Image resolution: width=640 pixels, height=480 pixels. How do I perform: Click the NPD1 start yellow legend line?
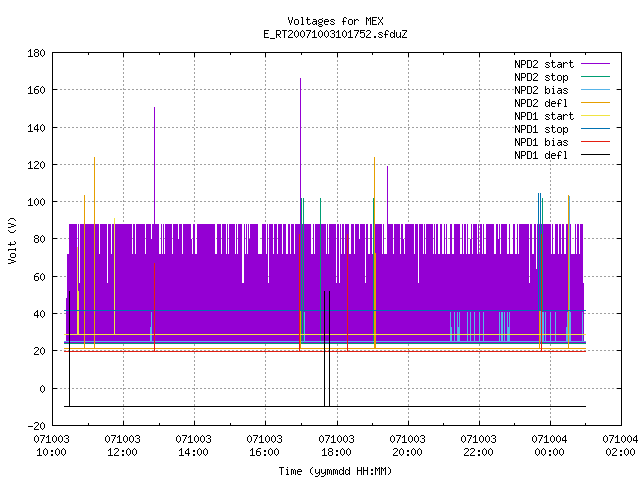[x=595, y=116]
